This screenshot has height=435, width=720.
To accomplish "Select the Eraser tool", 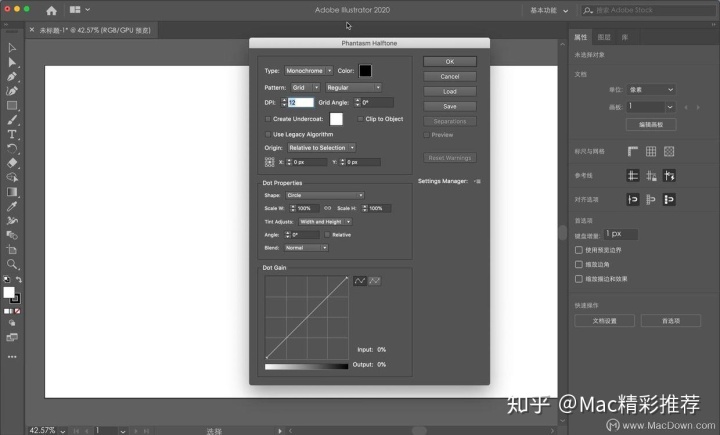I will pyautogui.click(x=12, y=163).
